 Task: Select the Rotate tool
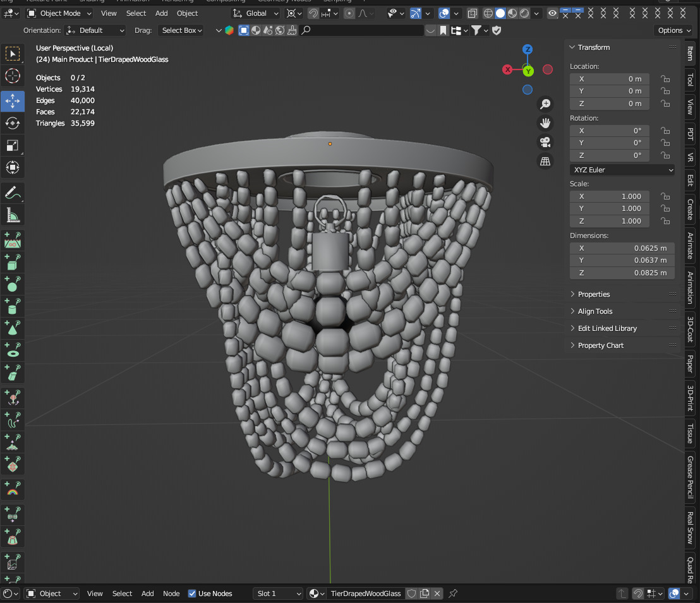tap(13, 123)
